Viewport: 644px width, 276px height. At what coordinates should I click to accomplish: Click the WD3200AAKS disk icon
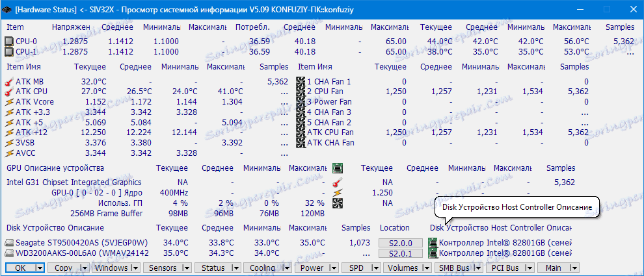pyautogui.click(x=9, y=253)
